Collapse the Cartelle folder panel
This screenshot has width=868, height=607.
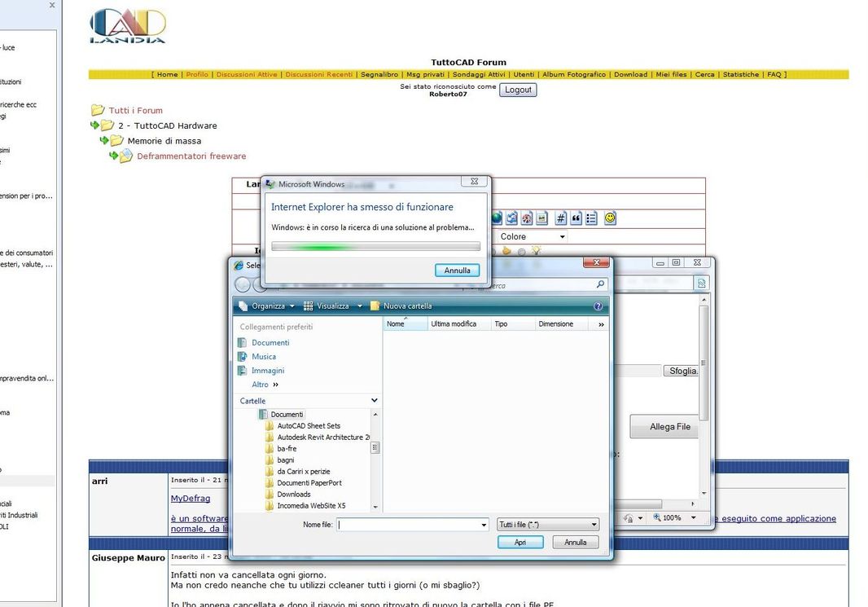375,400
